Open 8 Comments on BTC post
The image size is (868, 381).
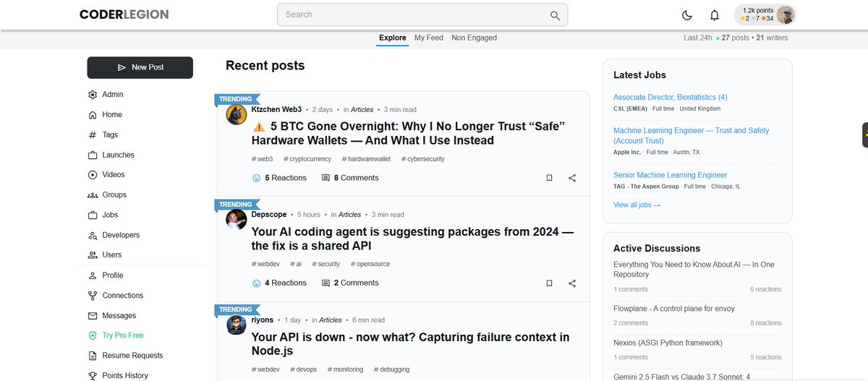350,178
